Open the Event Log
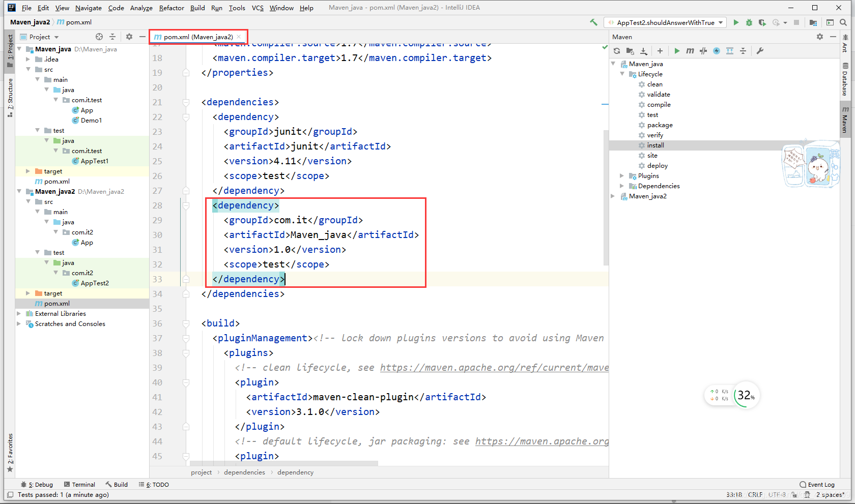The width and height of the screenshot is (855, 504). tap(817, 485)
